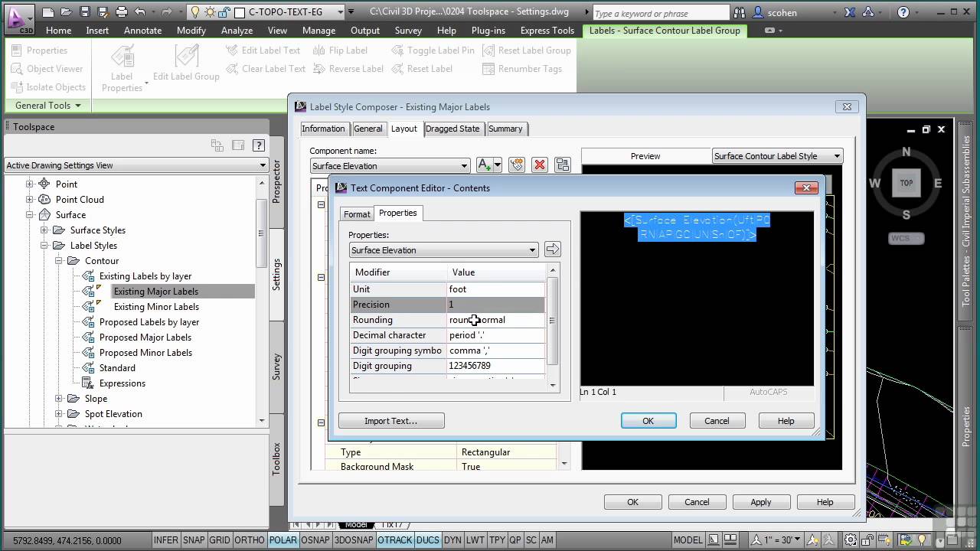Click the General Tools panel title
980x551 pixels.
coord(47,106)
